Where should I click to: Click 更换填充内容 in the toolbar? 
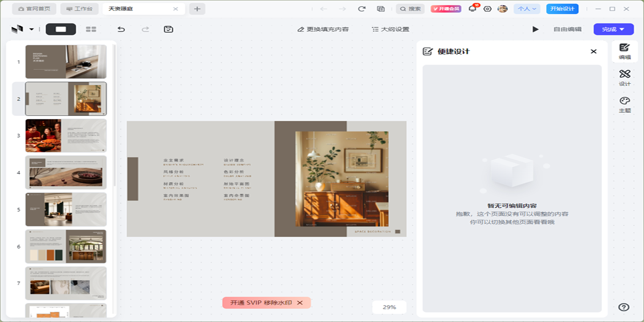point(323,29)
